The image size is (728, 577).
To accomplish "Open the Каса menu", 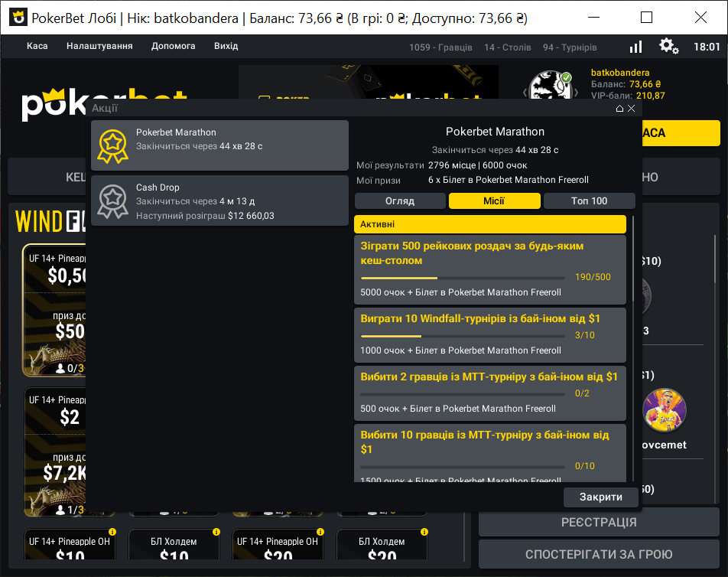I will pos(37,46).
